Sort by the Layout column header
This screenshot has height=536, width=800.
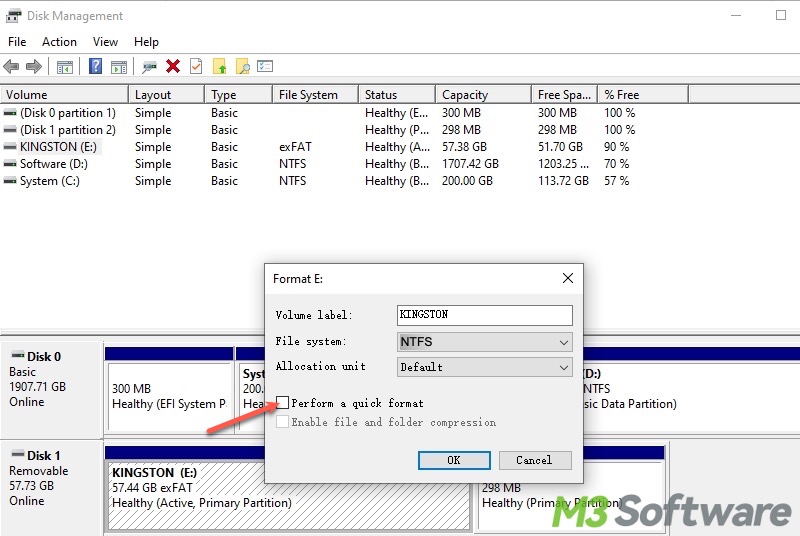coord(166,95)
